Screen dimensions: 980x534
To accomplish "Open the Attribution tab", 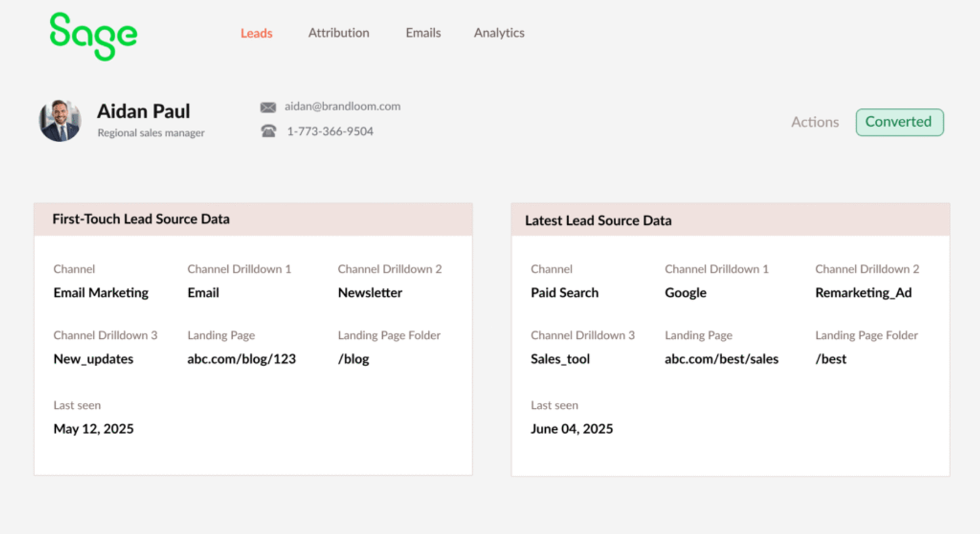I will point(339,33).
